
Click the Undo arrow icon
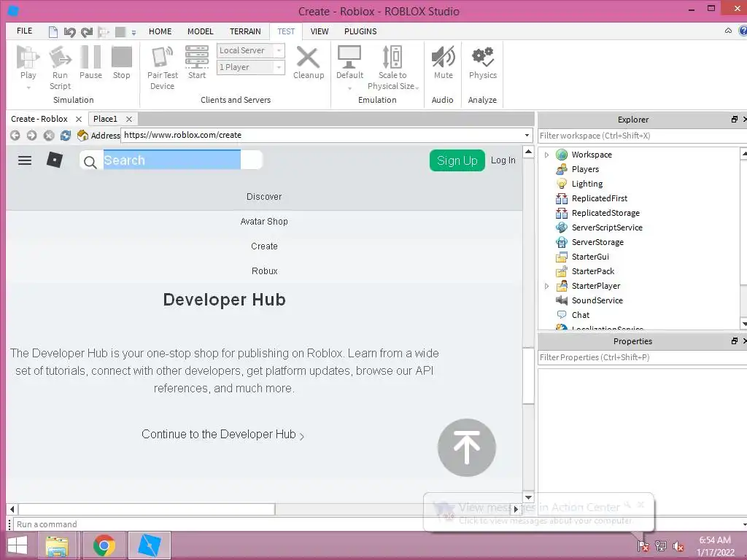(x=69, y=32)
